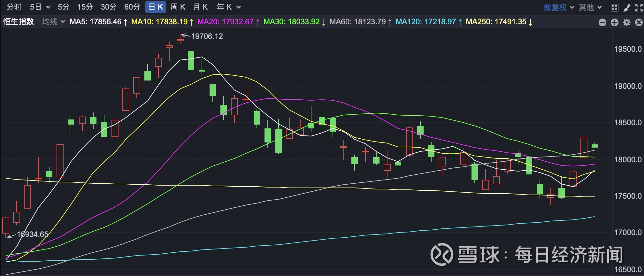Select the 30分 interval tab

pos(109,7)
